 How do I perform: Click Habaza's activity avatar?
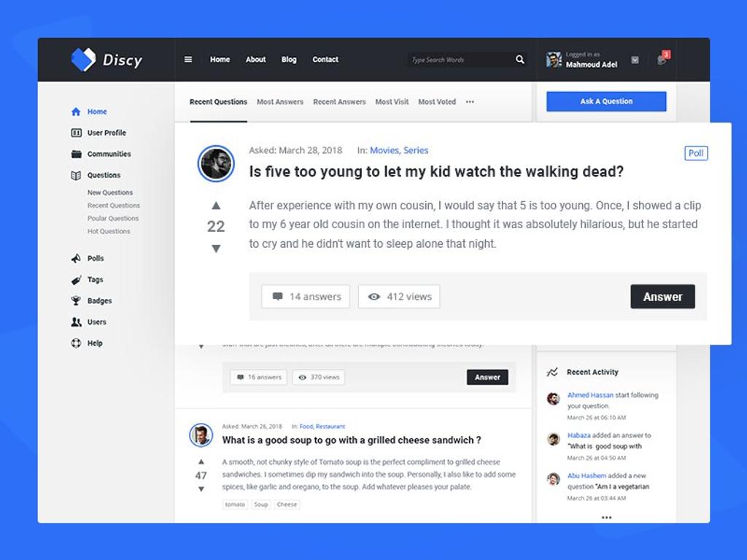pos(553,438)
